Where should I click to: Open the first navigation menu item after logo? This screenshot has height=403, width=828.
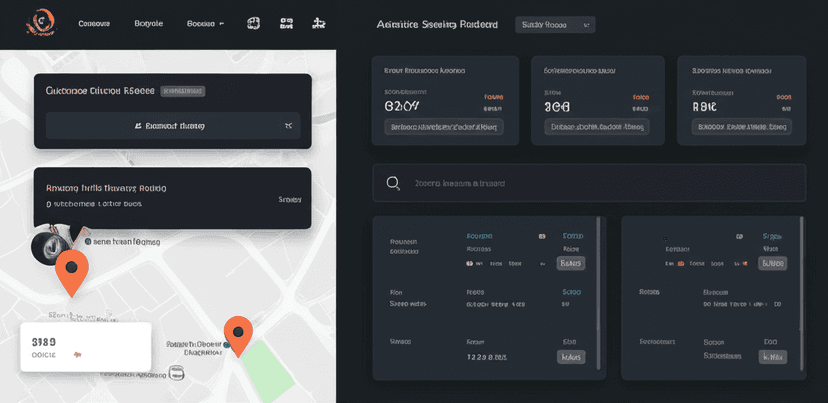[94, 24]
